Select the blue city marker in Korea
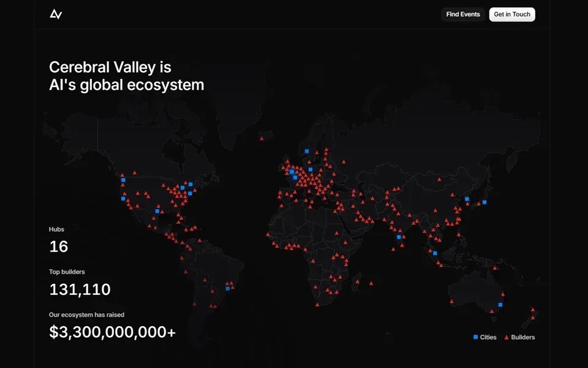Image resolution: width=588 pixels, height=368 pixels. (x=467, y=199)
